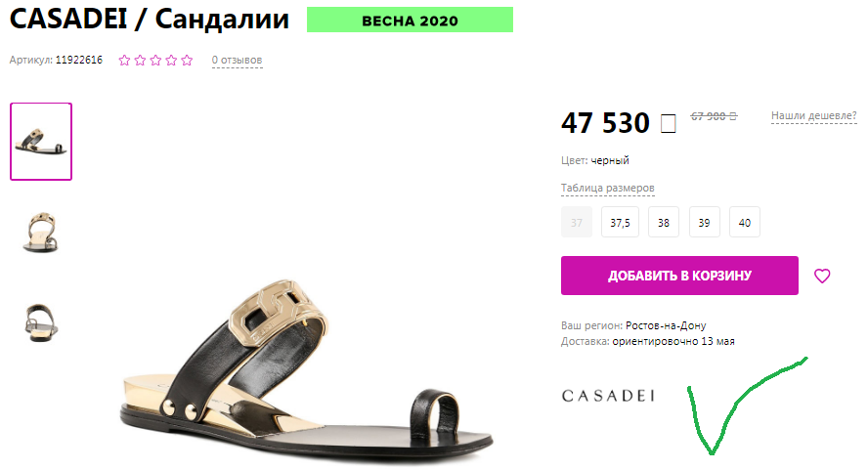Show first side-view sandal thumbnail
868x470 pixels.
41,141
